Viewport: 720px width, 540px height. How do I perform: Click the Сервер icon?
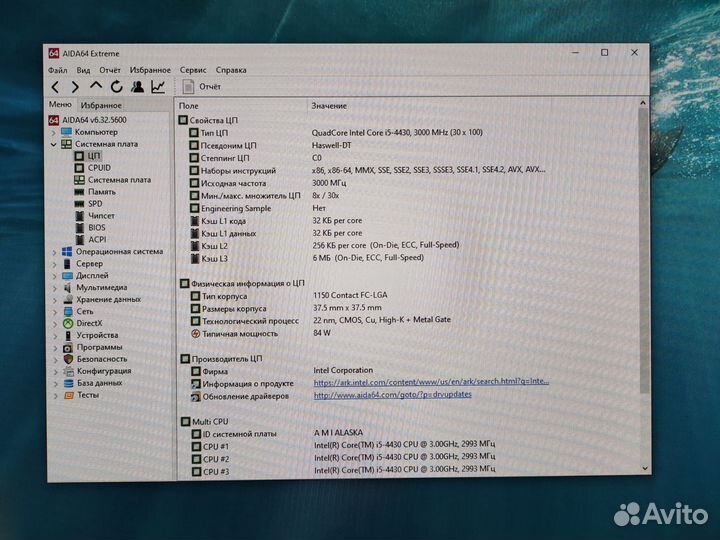click(x=67, y=264)
